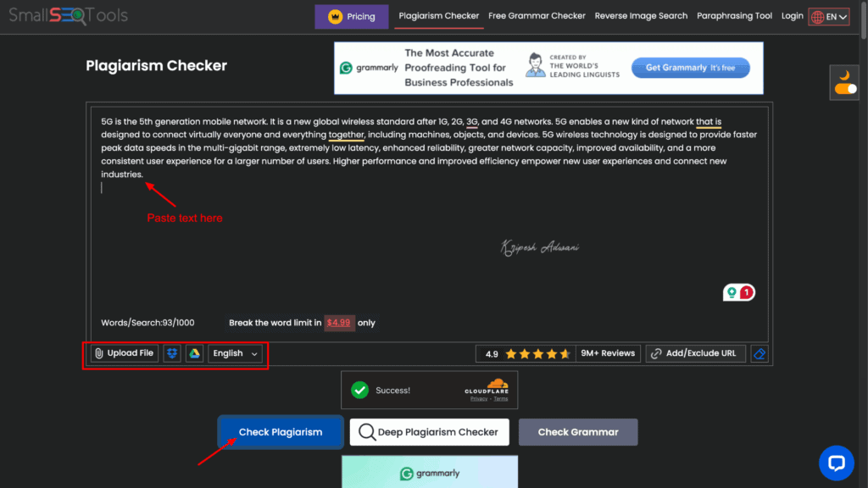Open the English language dropdown
The height and width of the screenshot is (488, 868).
pos(235,353)
